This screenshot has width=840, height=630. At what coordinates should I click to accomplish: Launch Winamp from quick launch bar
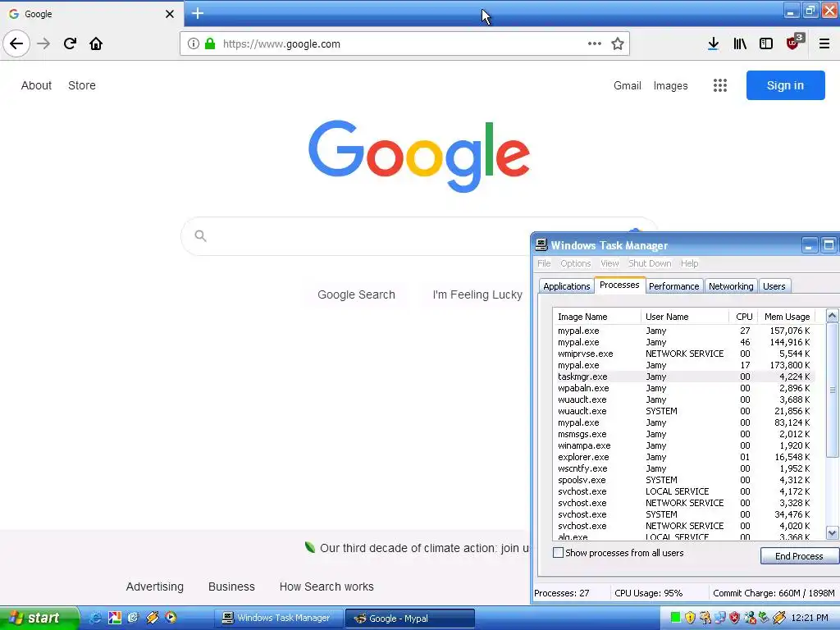coord(152,618)
